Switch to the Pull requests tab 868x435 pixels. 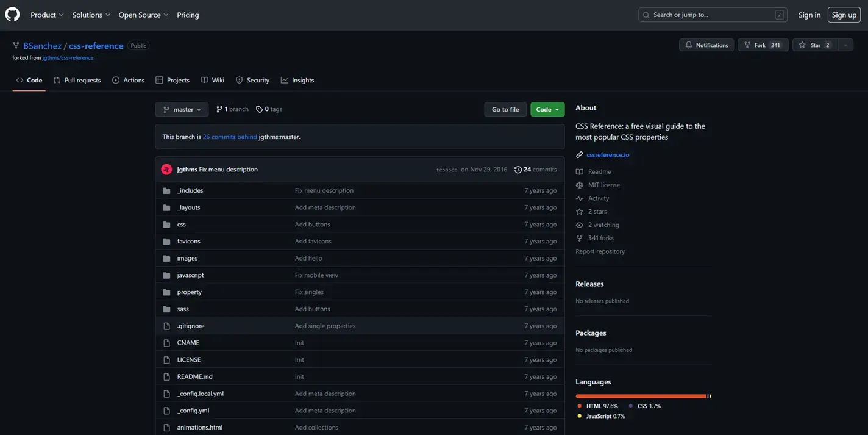77,80
